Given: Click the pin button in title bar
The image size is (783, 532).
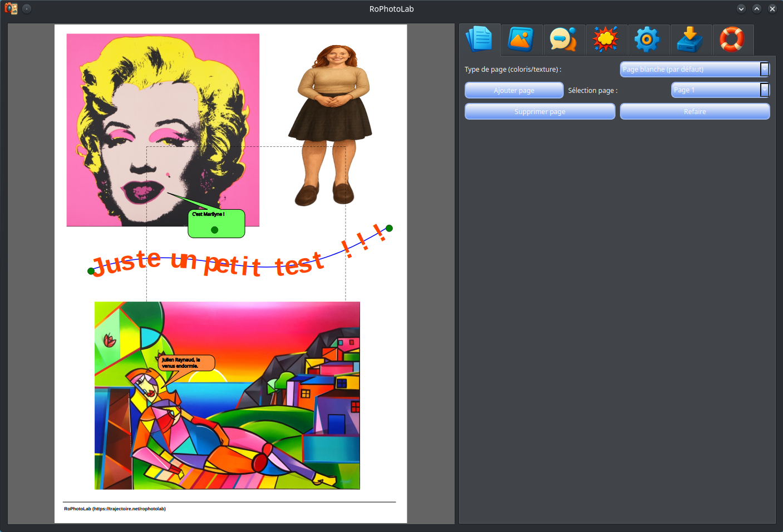Looking at the screenshot, I should (27, 9).
